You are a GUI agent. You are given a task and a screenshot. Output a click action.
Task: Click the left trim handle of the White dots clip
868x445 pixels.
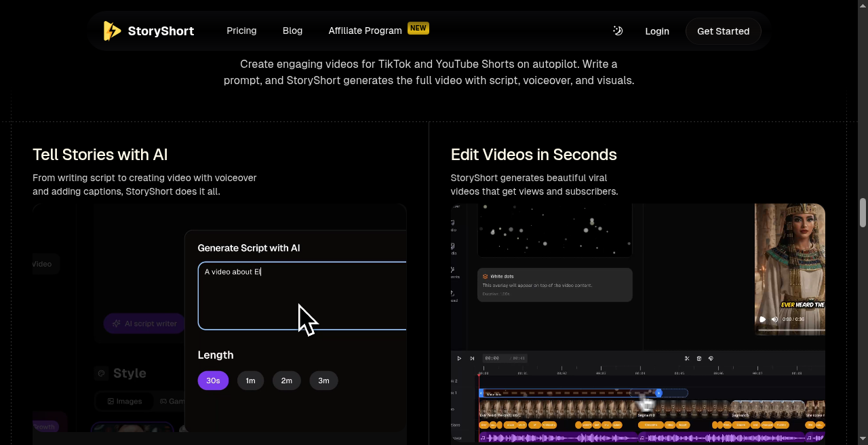[x=481, y=393]
